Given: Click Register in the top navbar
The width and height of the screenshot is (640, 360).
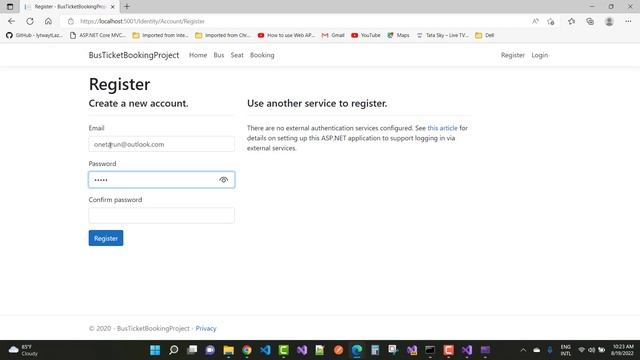Looking at the screenshot, I should (513, 55).
